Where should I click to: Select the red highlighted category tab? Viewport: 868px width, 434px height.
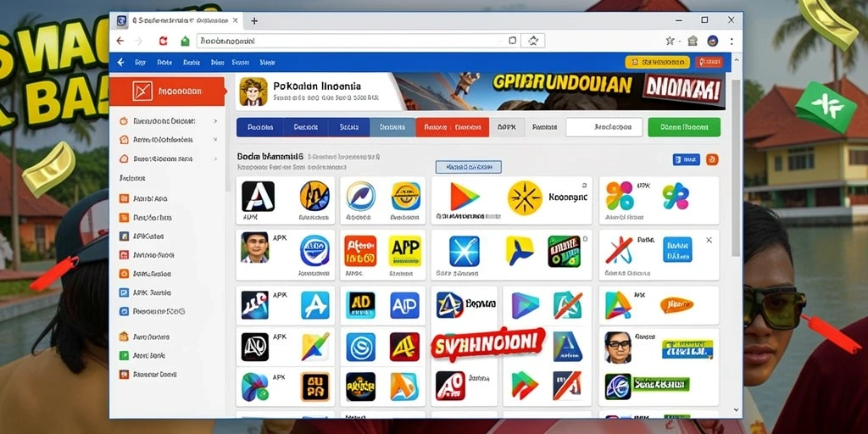point(453,127)
